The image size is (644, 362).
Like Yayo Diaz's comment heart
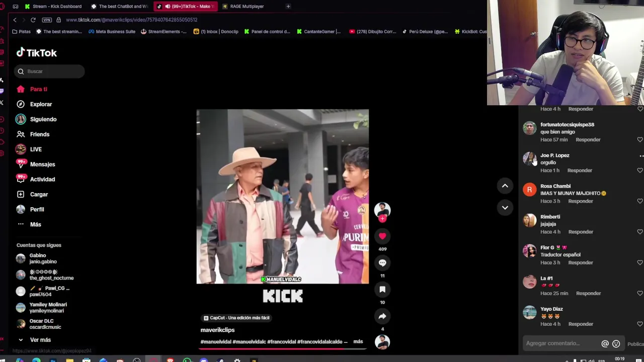[x=640, y=324]
